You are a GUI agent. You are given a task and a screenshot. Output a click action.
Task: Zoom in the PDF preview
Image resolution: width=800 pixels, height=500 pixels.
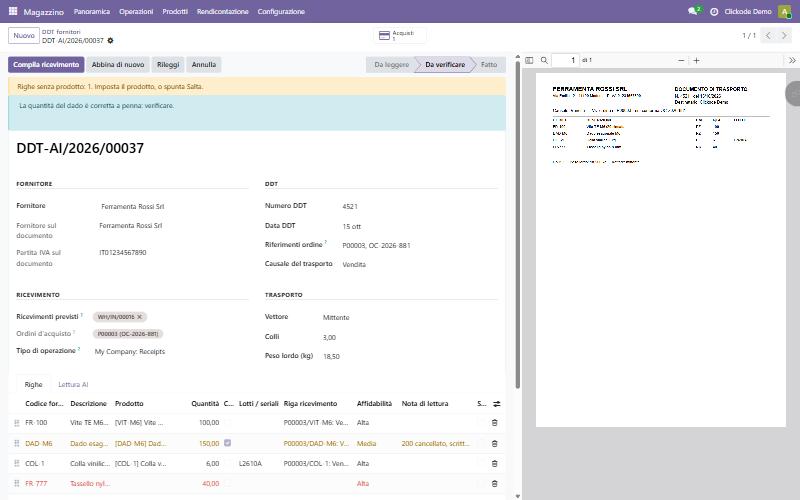point(696,60)
